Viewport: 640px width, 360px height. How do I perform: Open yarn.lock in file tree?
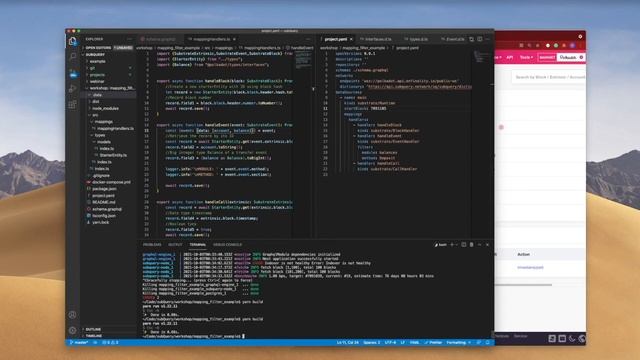[100, 222]
